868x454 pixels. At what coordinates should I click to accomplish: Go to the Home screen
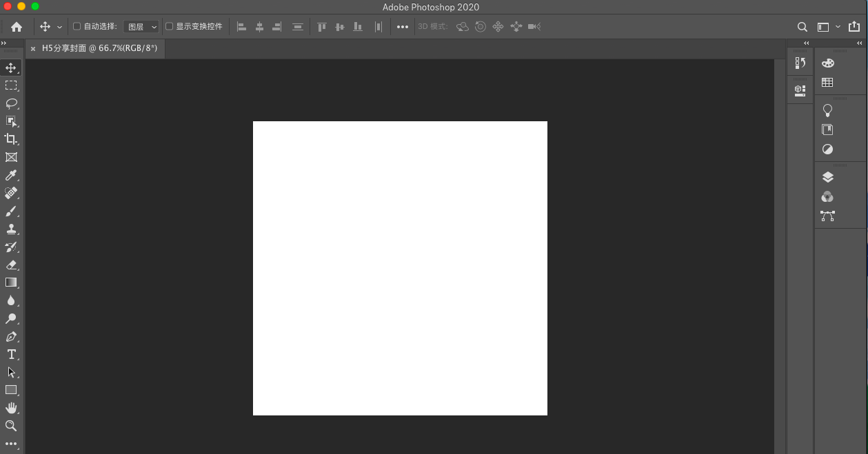click(17, 27)
